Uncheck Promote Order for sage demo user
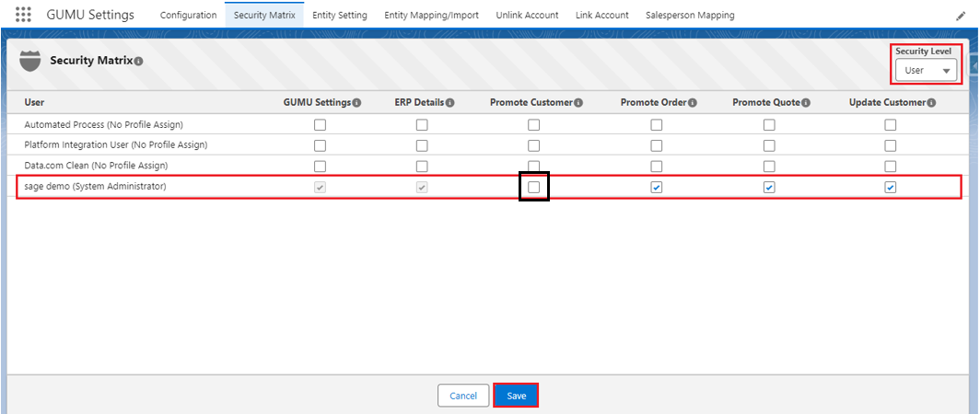This screenshot has width=980, height=414. pyautogui.click(x=656, y=188)
